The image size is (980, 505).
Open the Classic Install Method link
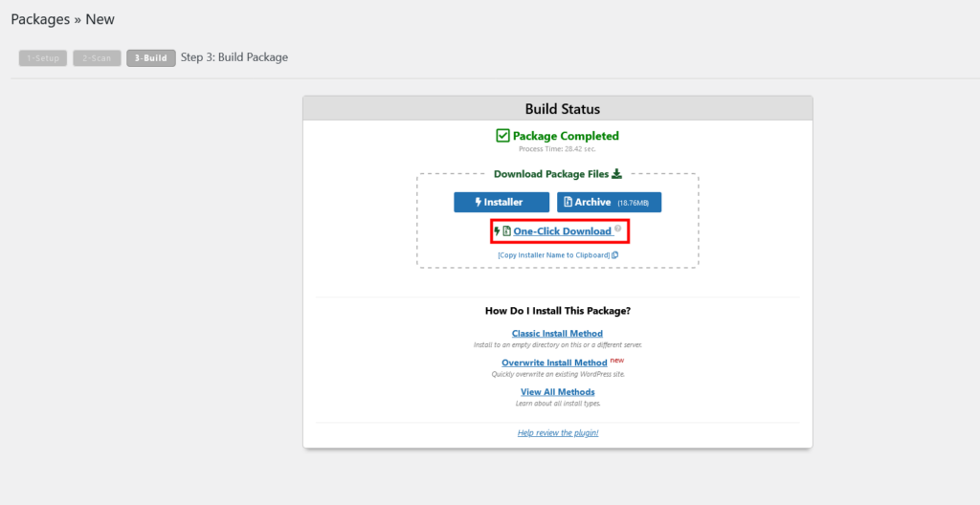coord(558,333)
